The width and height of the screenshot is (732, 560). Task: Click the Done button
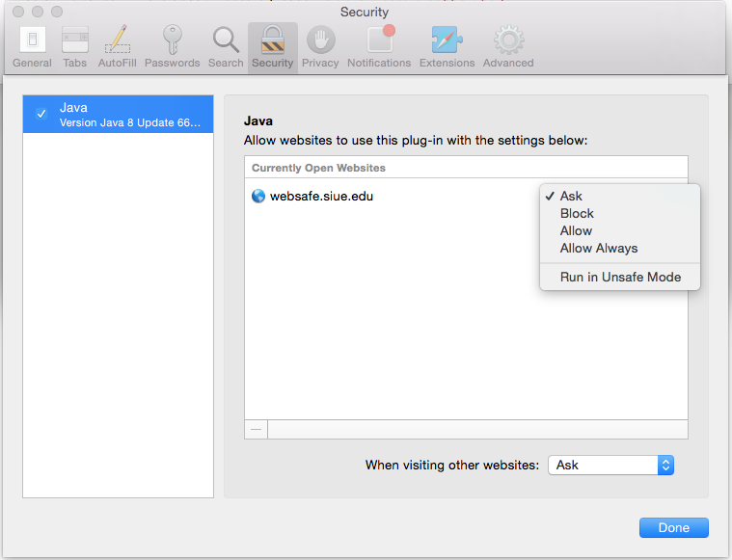click(x=673, y=527)
